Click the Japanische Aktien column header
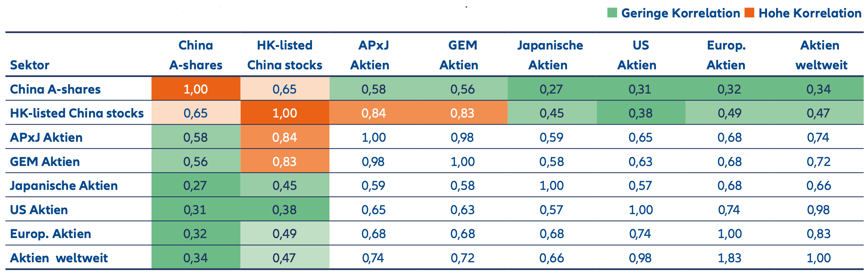 [x=550, y=55]
